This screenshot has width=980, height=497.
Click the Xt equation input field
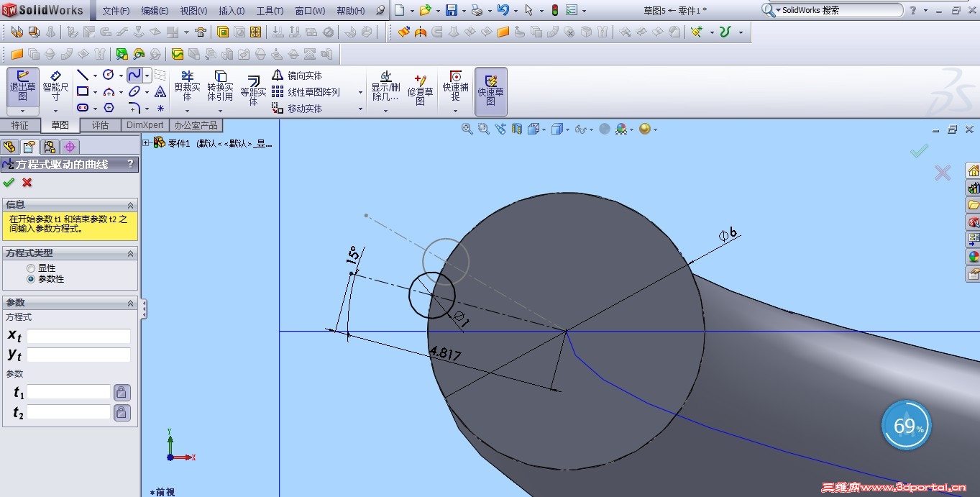[79, 336]
